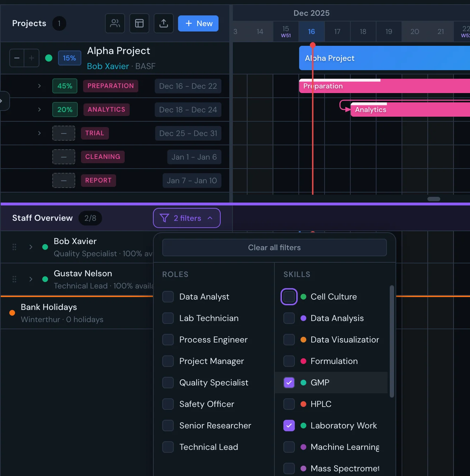Click the zoom in plus icon beside Alpha Project
Image resolution: width=470 pixels, height=476 pixels.
(x=32, y=58)
